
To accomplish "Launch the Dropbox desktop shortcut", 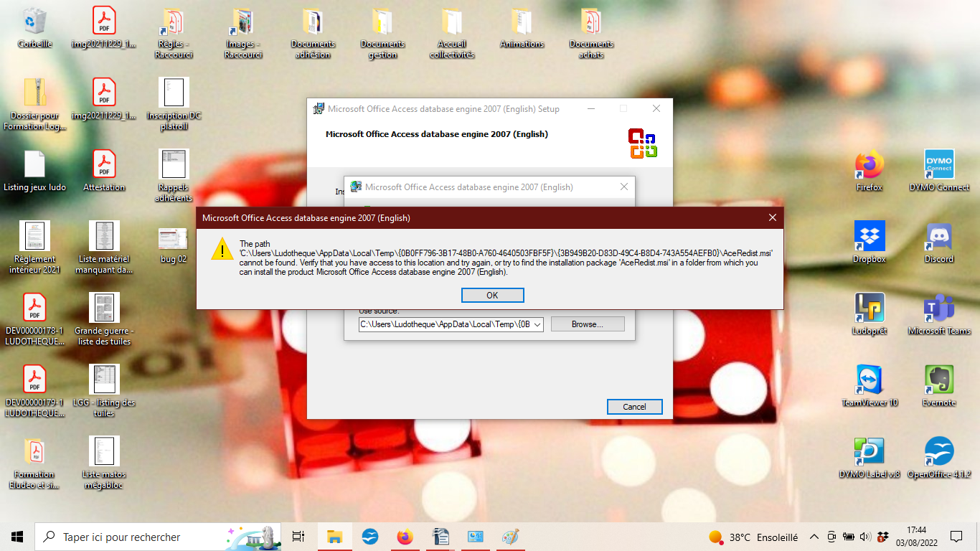I will click(x=870, y=242).
